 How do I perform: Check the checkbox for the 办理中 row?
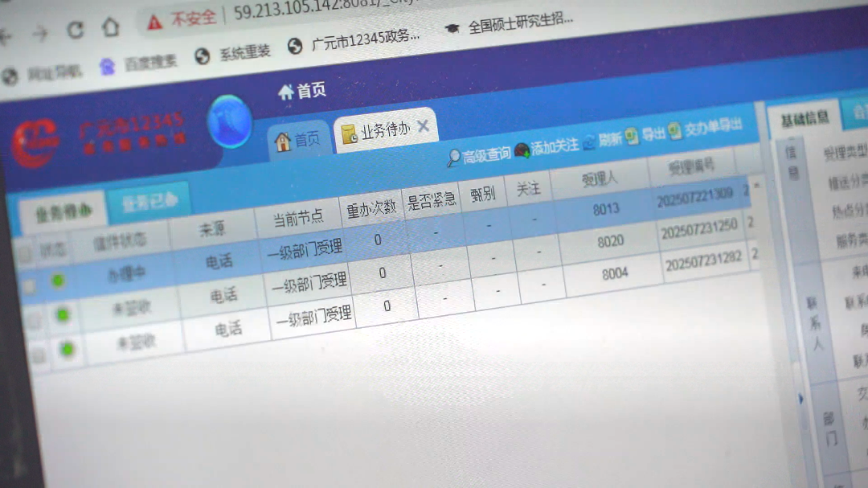[x=29, y=286]
